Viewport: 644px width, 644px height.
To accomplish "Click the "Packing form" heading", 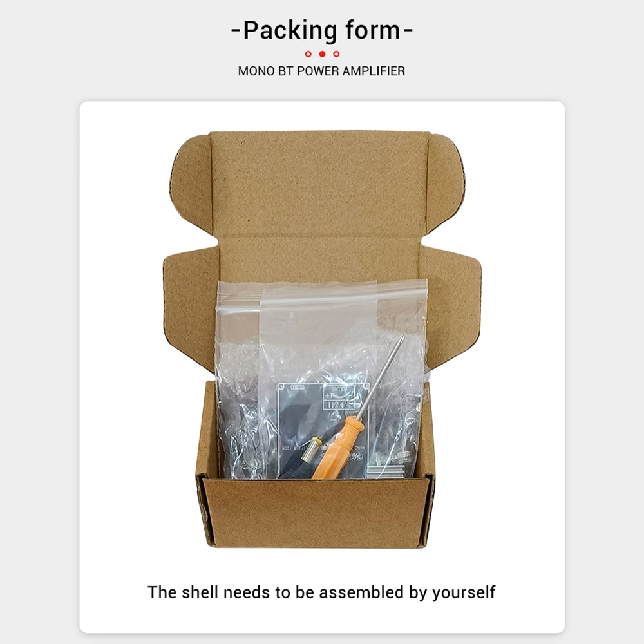I will (322, 31).
